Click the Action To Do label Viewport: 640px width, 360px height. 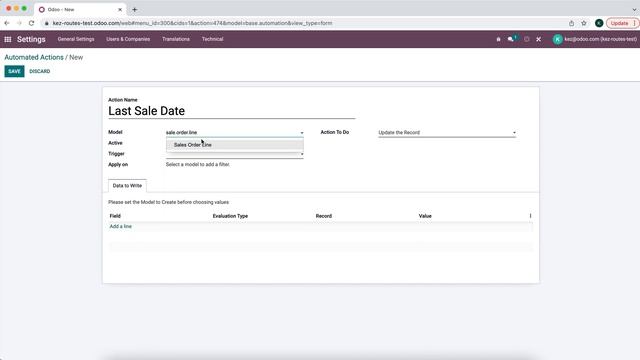click(x=335, y=132)
